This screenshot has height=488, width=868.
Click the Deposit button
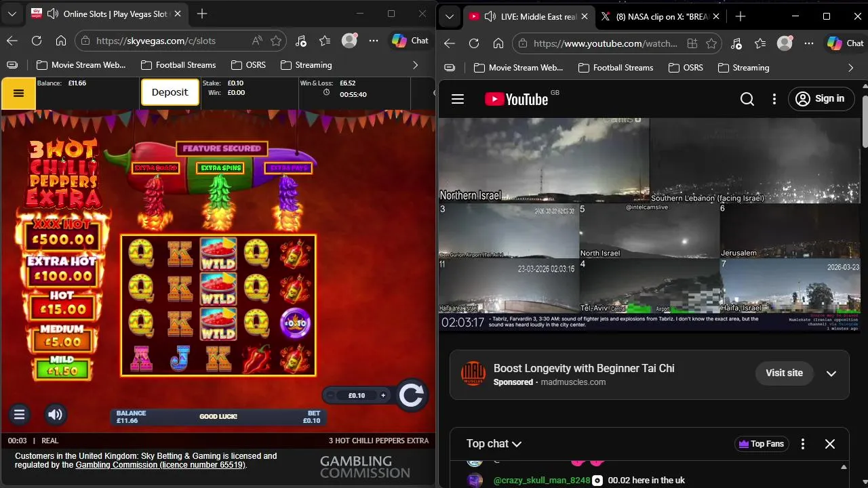coord(170,92)
